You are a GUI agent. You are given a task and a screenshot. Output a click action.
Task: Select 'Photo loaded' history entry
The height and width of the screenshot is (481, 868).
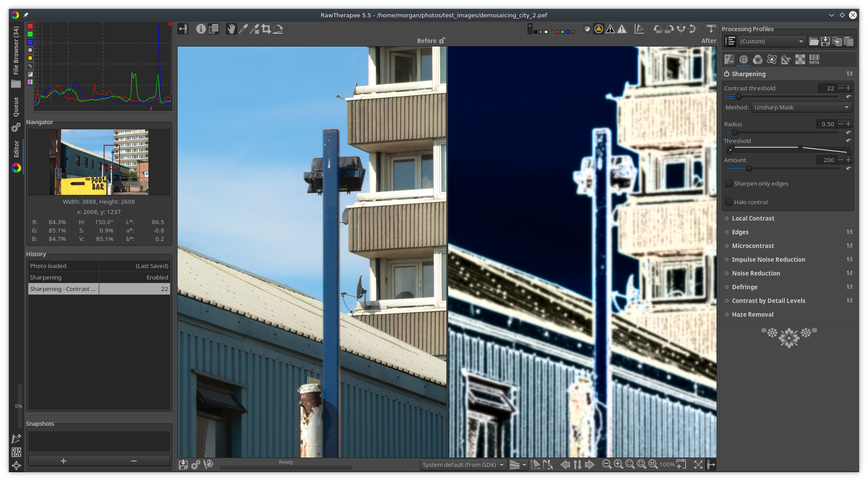pyautogui.click(x=63, y=266)
